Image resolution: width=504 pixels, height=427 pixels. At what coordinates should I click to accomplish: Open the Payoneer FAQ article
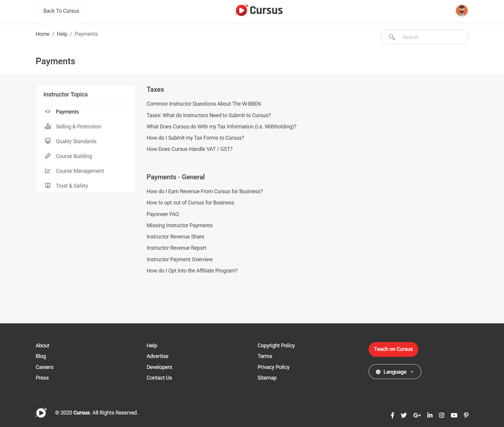[162, 214]
